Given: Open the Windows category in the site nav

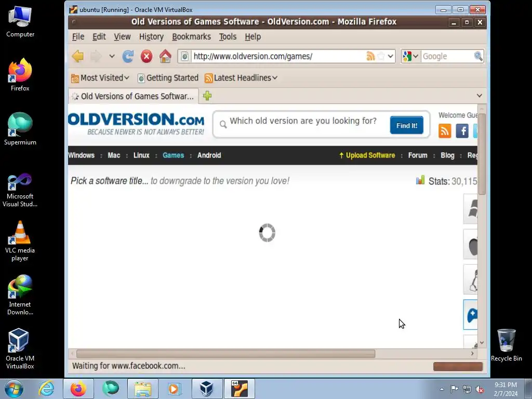Looking at the screenshot, I should tap(81, 155).
